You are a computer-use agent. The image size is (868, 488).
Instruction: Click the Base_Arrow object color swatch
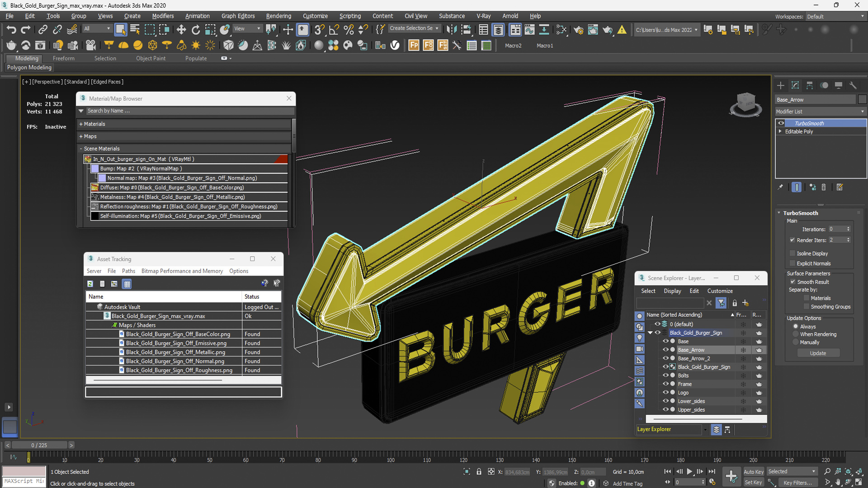coord(862,100)
